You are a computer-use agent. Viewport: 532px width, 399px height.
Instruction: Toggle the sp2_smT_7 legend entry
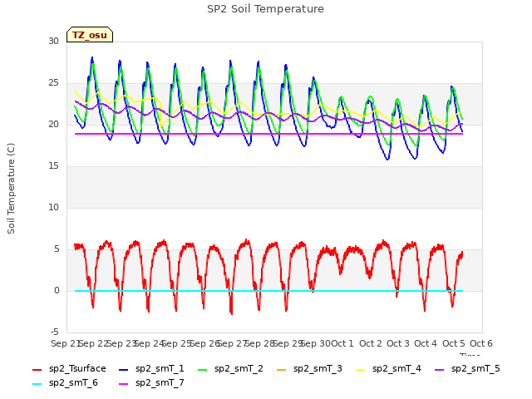click(151, 383)
